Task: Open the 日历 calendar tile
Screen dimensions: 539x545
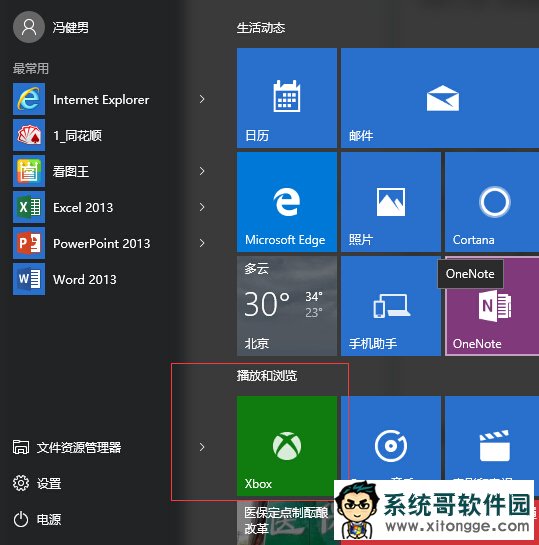Action: [x=287, y=98]
